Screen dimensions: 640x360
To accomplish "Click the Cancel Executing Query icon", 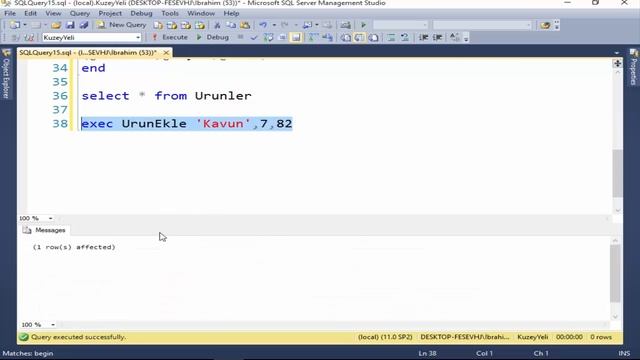I will click(240, 38).
